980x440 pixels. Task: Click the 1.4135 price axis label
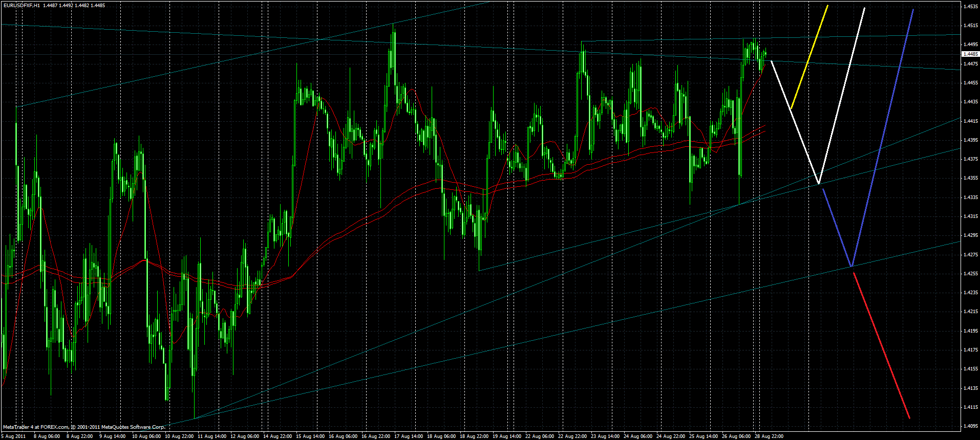coord(970,388)
